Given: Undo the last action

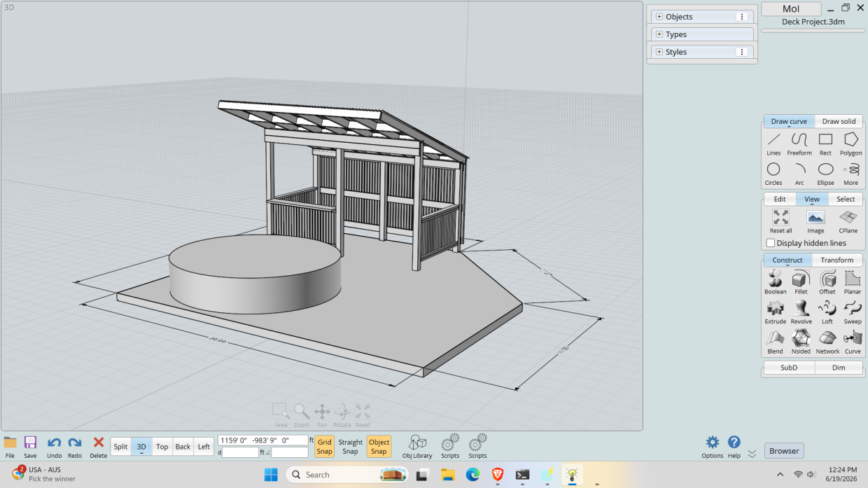Looking at the screenshot, I should [x=54, y=446].
